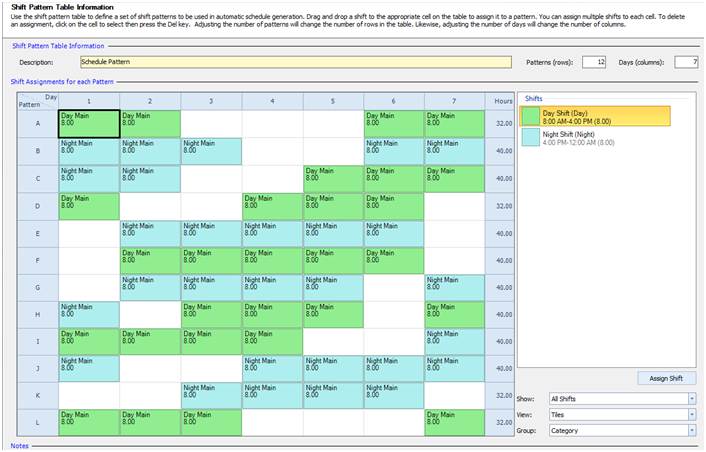Select pattern J day 4 Night Main cell

(272, 369)
